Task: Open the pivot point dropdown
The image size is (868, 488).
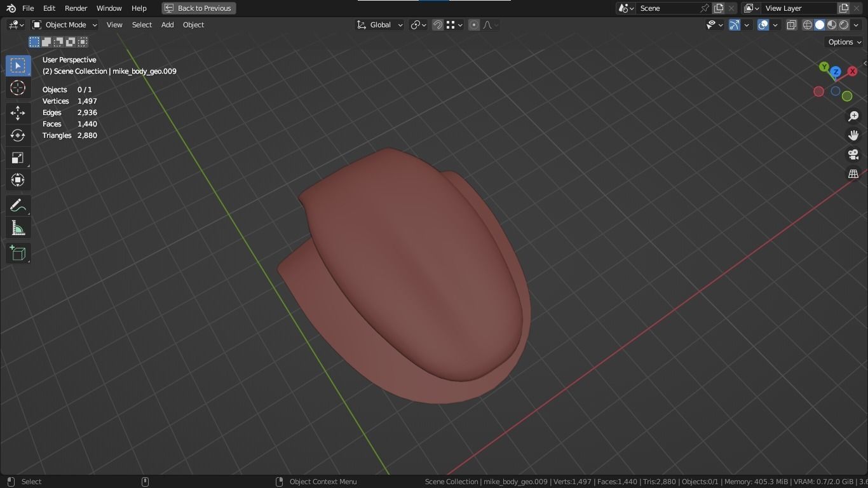Action: 418,25
